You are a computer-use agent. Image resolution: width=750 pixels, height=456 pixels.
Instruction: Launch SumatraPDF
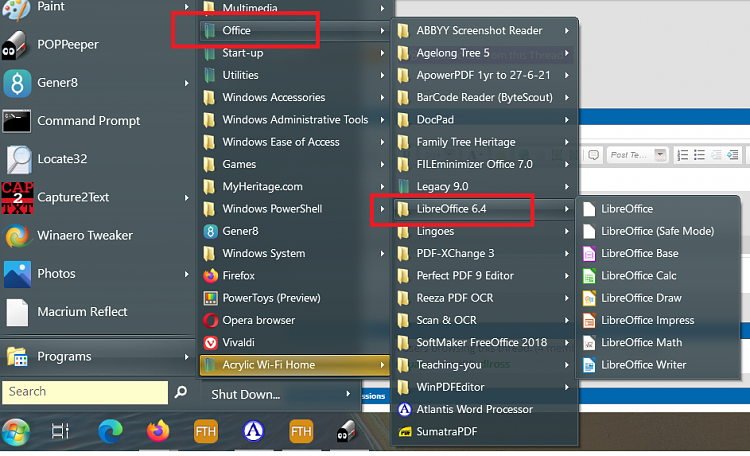tap(484, 432)
